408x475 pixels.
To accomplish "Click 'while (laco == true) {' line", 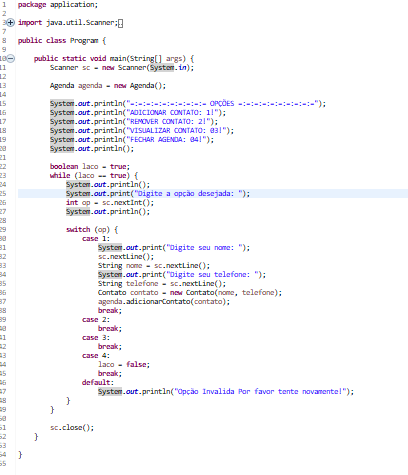I will coord(94,176).
